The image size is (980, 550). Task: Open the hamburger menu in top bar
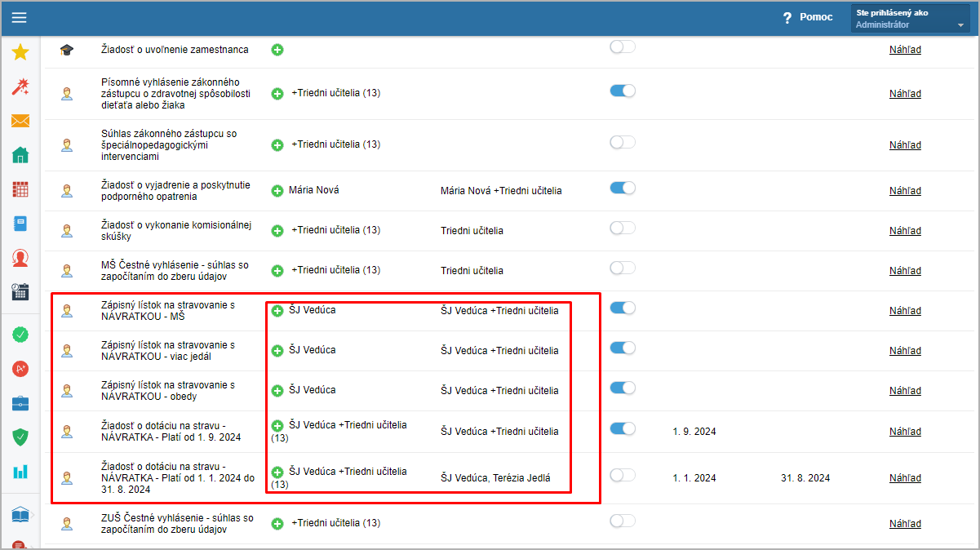tap(19, 18)
